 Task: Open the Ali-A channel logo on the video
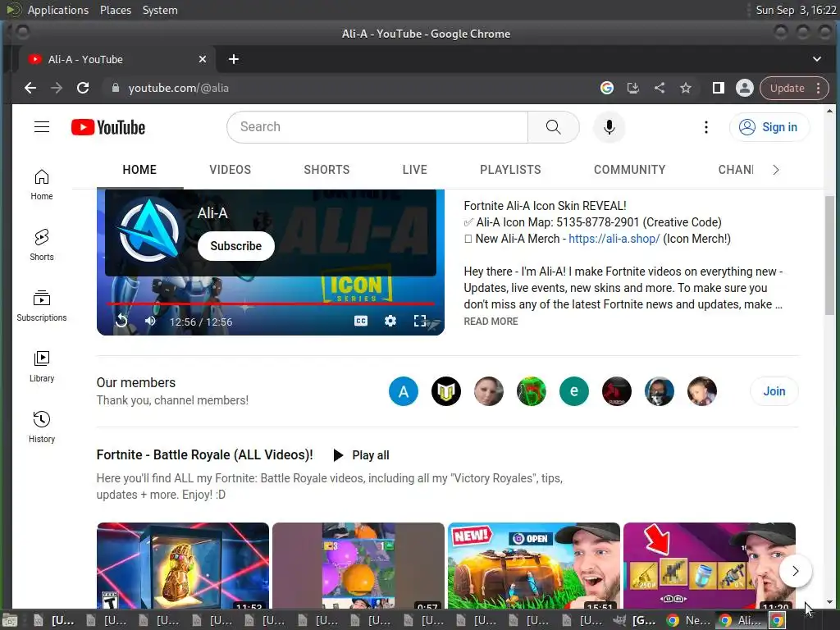click(x=149, y=231)
